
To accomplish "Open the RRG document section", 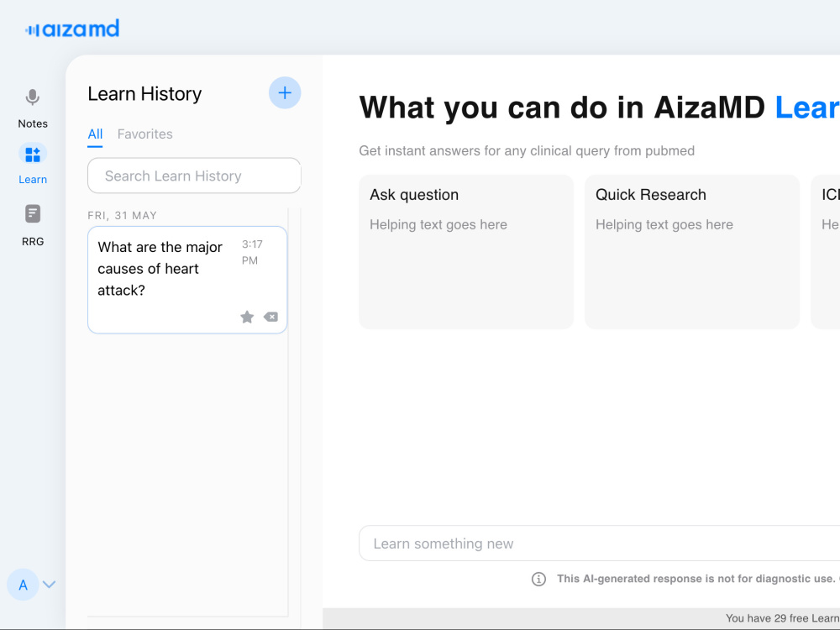I will pyautogui.click(x=33, y=225).
